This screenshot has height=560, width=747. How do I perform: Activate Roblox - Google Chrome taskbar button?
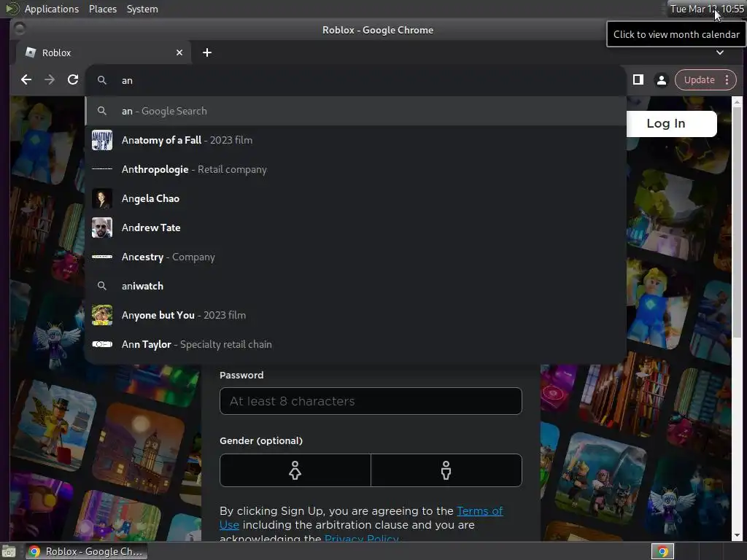point(86,551)
